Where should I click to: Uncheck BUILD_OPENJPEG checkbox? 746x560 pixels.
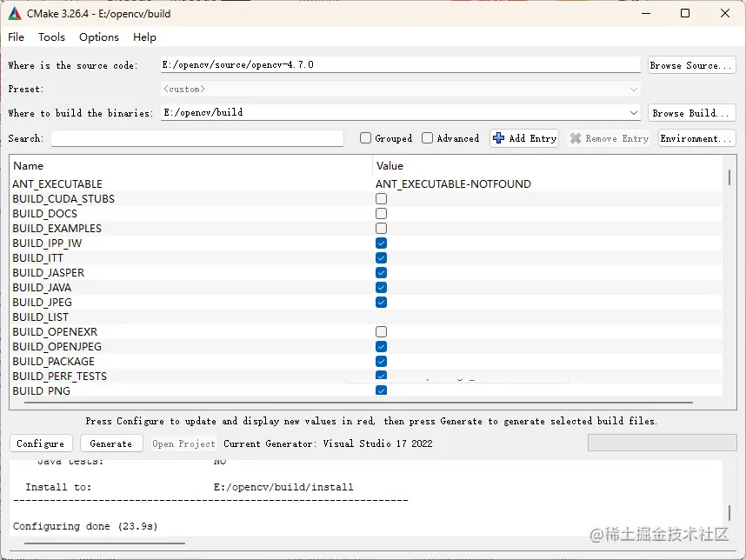[381, 346]
